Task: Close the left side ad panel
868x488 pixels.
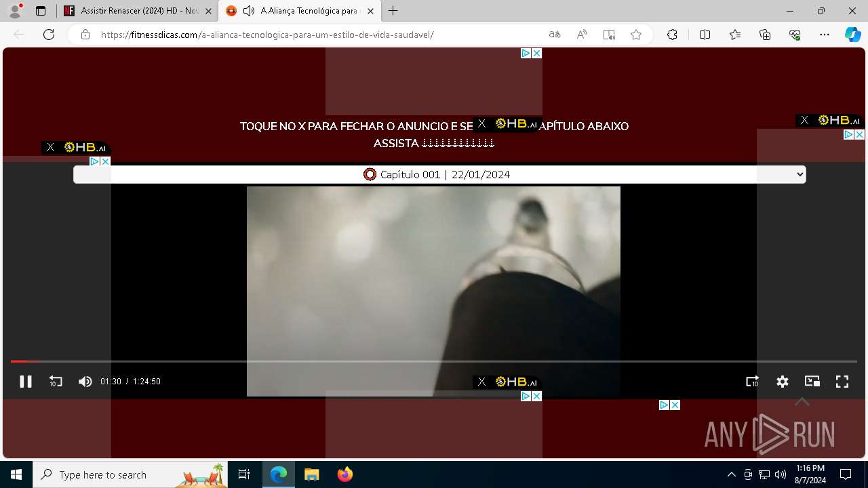Action: click(x=105, y=161)
